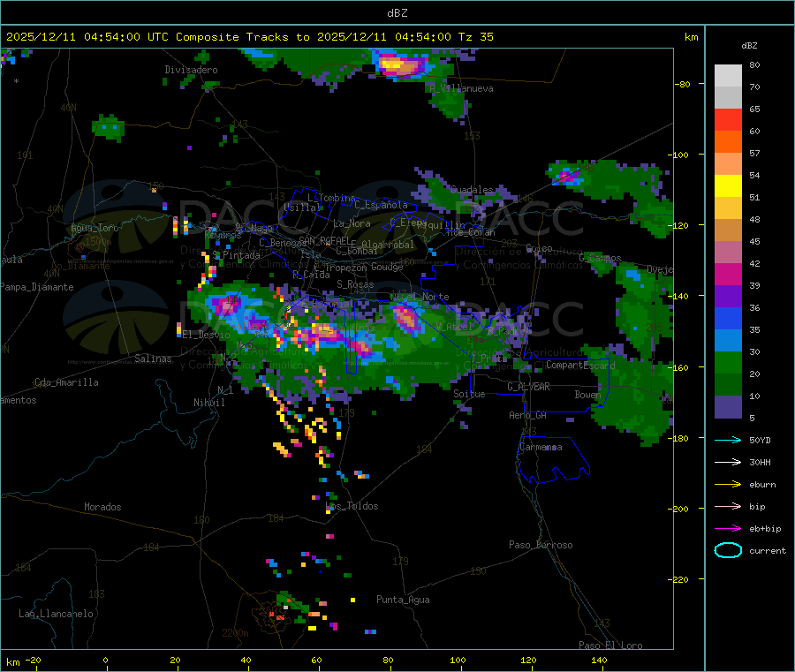This screenshot has width=795, height=672.
Task: Click the composite tracks timestamp header
Action: click(250, 37)
